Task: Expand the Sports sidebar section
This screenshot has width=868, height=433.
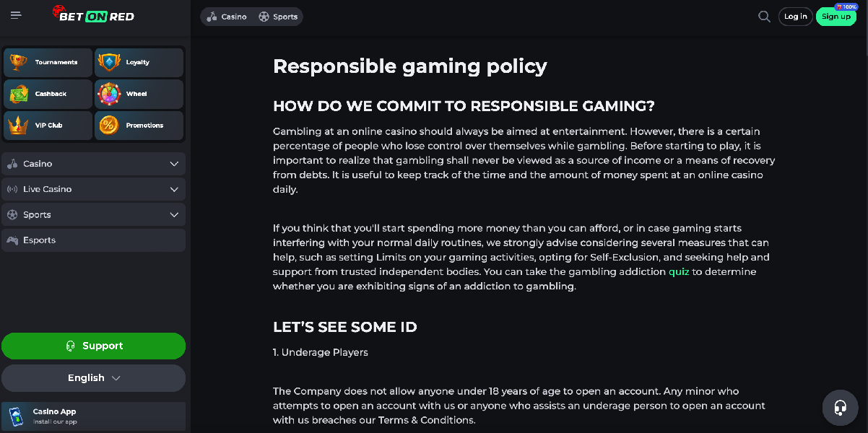Action: (93, 214)
